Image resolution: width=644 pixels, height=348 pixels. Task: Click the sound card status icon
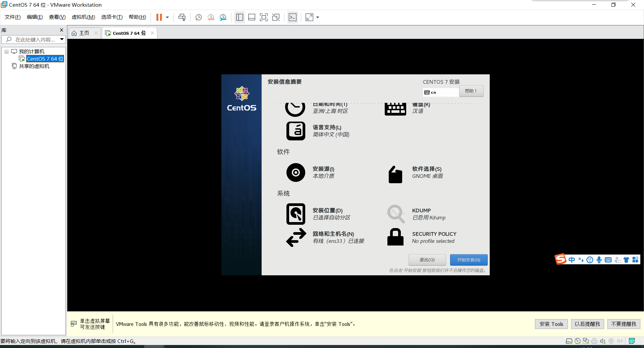click(603, 341)
